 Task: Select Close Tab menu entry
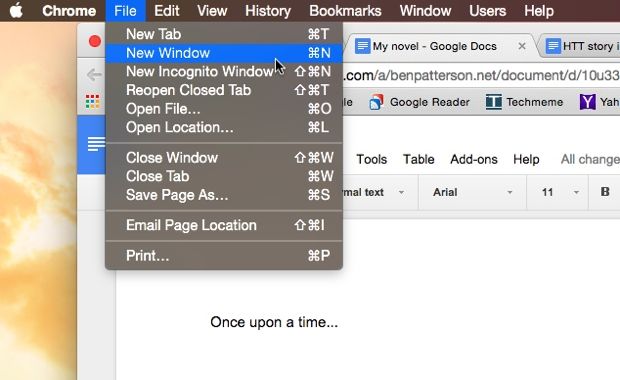click(224, 176)
